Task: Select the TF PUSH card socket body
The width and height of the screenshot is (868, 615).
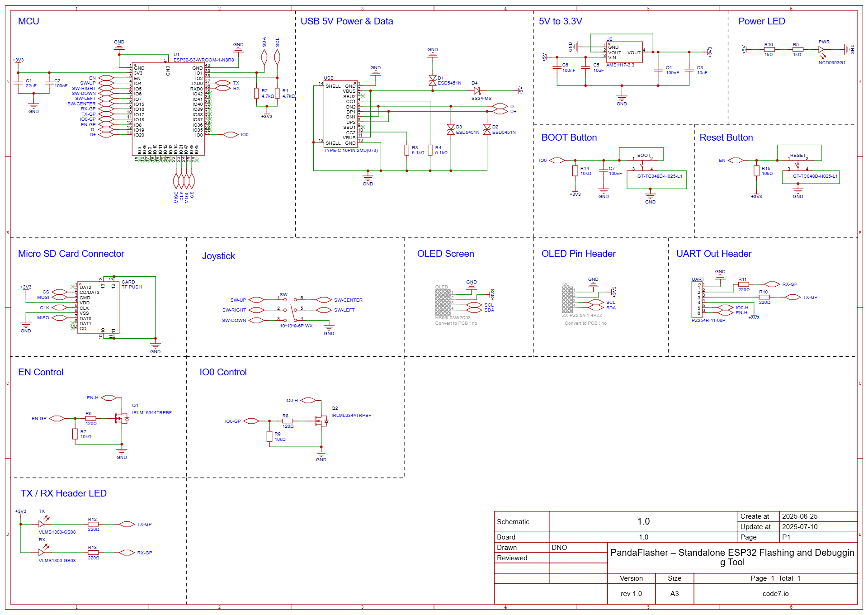Action: click(99, 307)
